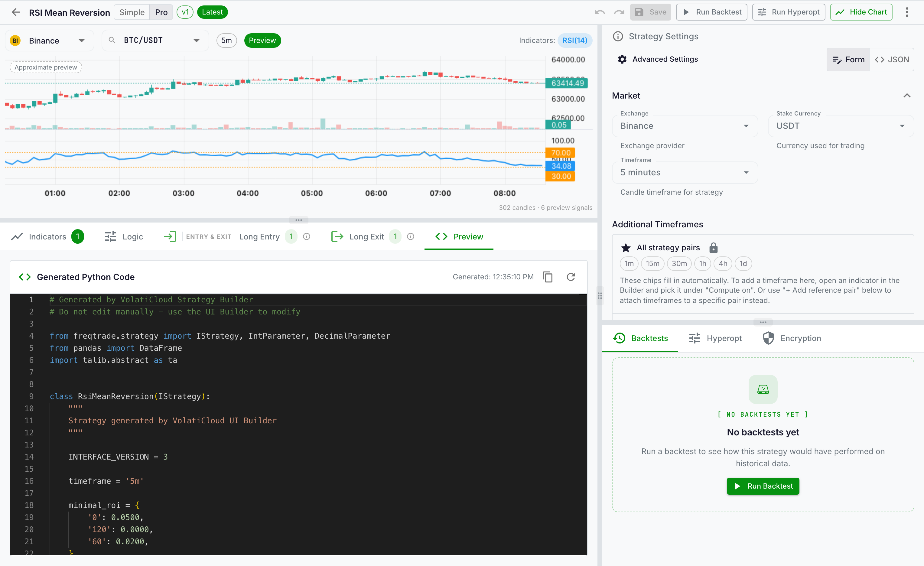Image resolution: width=924 pixels, height=566 pixels.
Task: Open the Logic tab
Action: (124, 237)
